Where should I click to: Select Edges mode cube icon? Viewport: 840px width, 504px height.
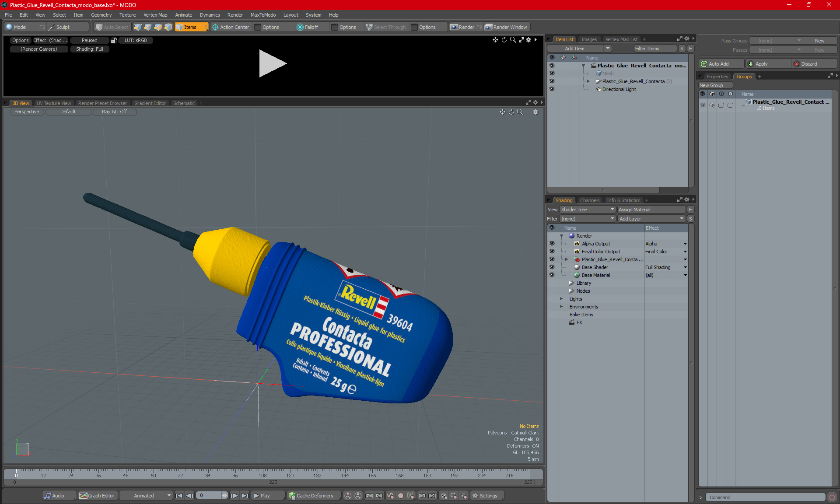[148, 27]
